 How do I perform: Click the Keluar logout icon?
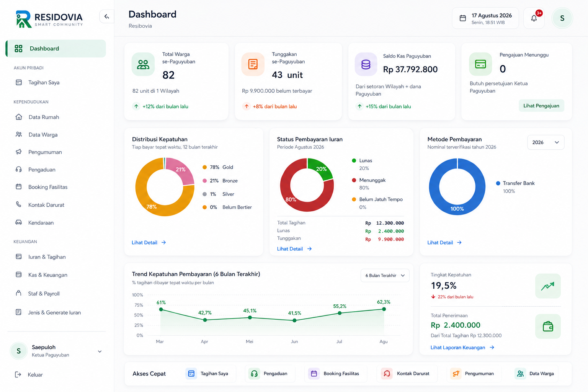(18, 374)
